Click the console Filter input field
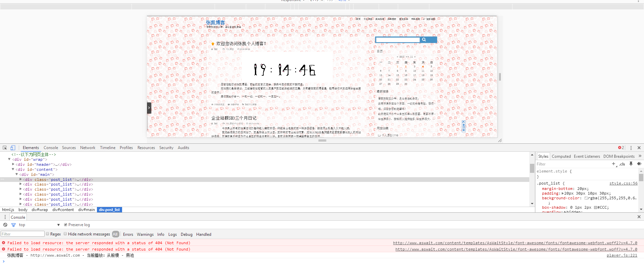644x274 pixels. pyautogui.click(x=22, y=234)
